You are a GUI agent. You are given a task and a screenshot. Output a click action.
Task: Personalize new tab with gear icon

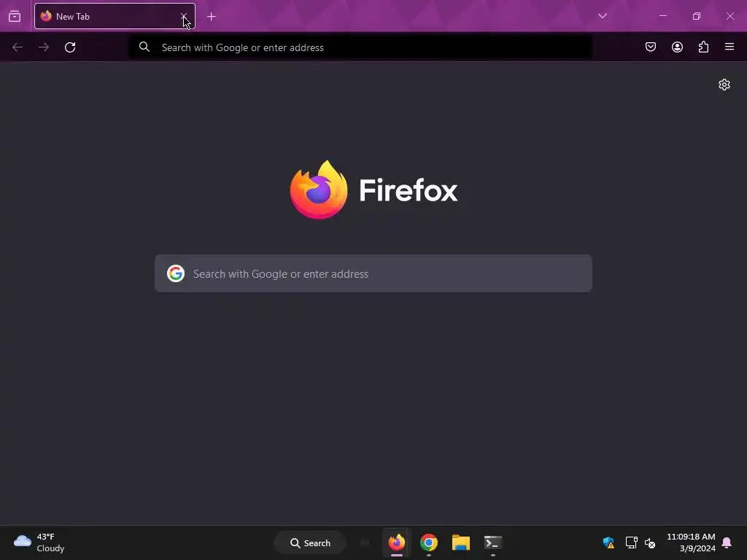coord(724,85)
